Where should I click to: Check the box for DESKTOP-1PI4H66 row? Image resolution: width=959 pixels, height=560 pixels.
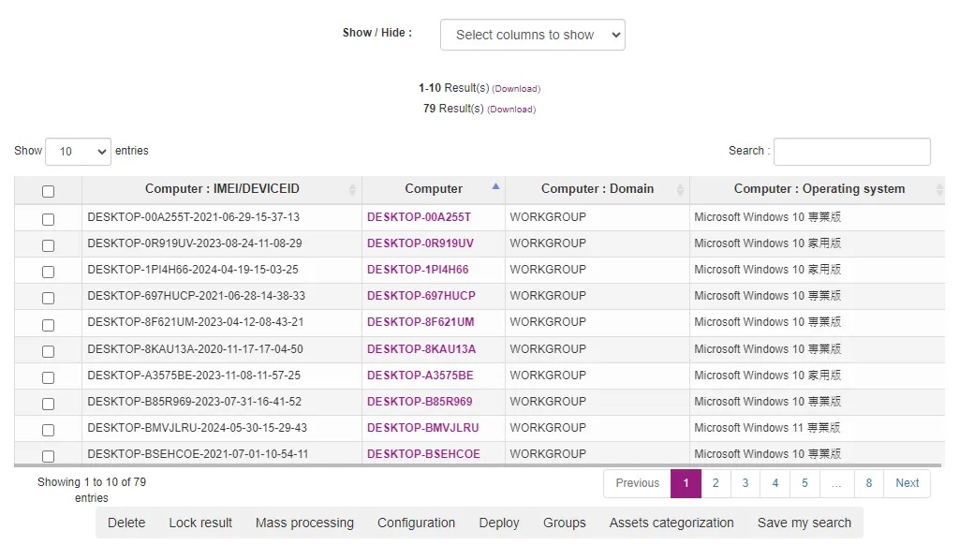coord(48,272)
